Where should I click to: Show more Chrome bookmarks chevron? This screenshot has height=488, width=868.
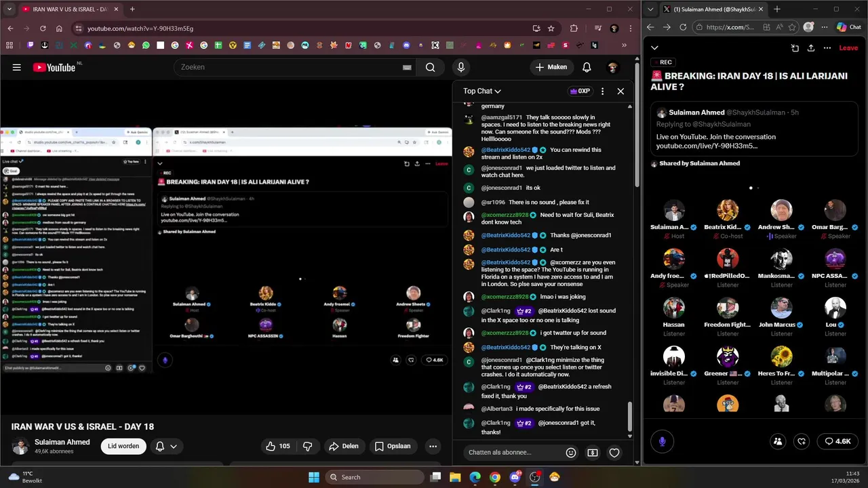pos(624,45)
